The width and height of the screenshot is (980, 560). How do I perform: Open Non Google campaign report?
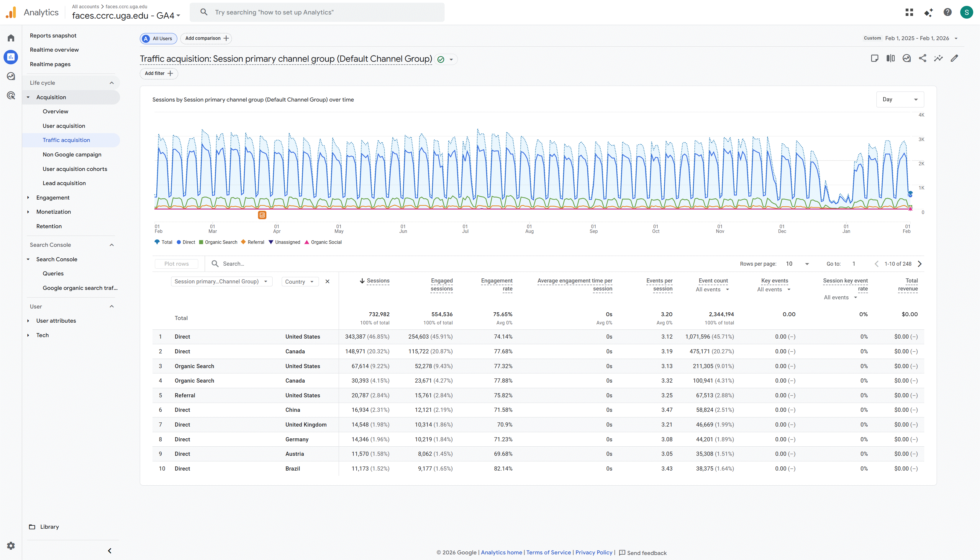pyautogui.click(x=72, y=155)
